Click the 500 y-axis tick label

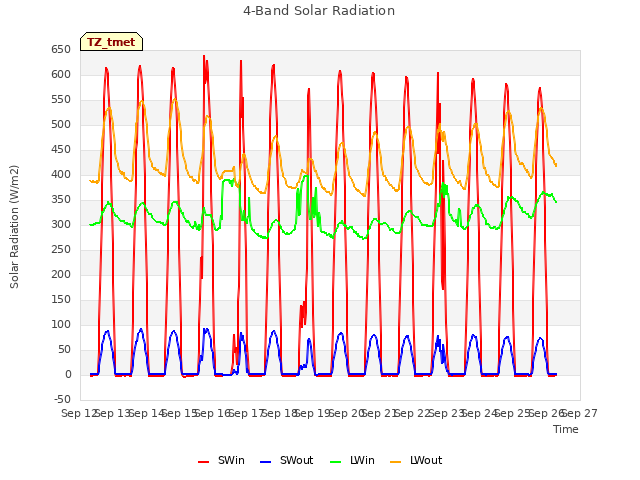point(61,124)
